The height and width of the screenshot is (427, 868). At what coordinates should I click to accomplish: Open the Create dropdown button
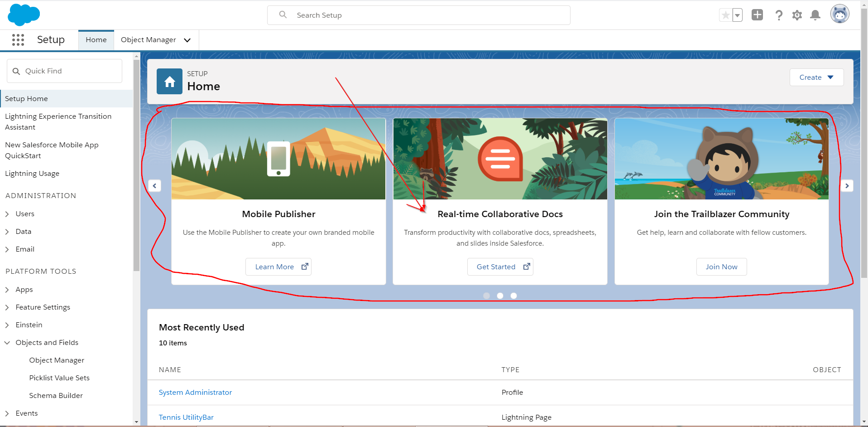[816, 78]
